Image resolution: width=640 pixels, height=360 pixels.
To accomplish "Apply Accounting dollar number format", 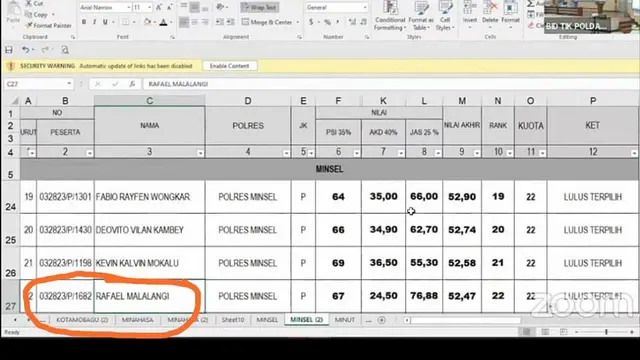I will [311, 22].
